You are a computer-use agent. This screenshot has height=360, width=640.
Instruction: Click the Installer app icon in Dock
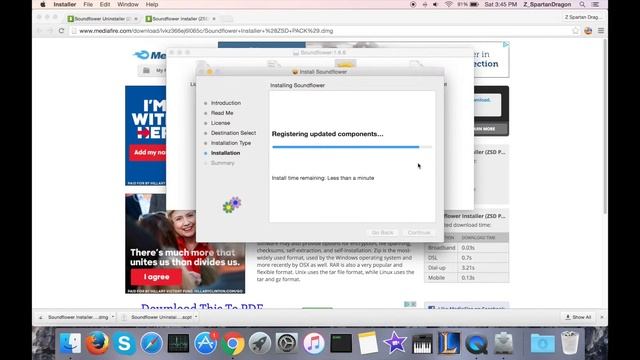503,343
